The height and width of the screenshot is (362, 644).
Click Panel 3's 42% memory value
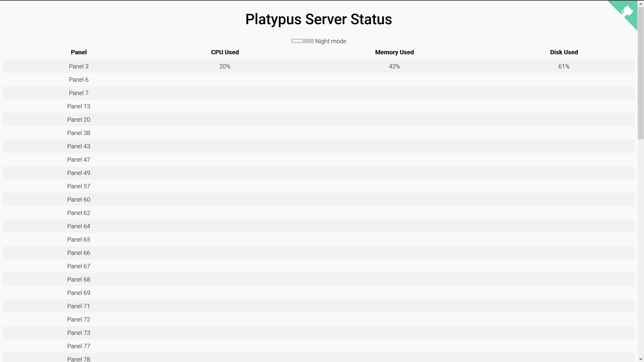click(x=394, y=66)
